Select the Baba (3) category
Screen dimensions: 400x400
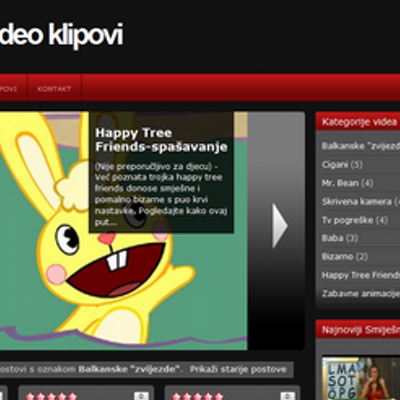(340, 238)
